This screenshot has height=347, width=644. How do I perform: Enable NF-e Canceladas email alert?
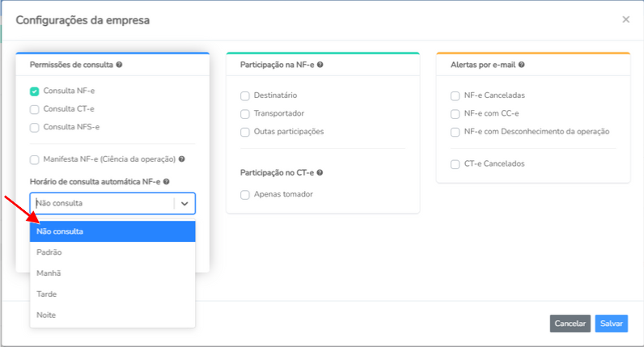click(x=455, y=95)
